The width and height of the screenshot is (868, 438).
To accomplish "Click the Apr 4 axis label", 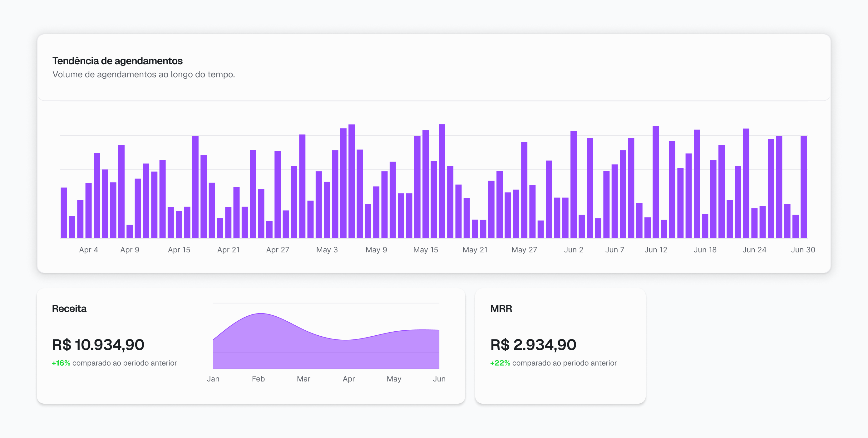I will point(88,250).
